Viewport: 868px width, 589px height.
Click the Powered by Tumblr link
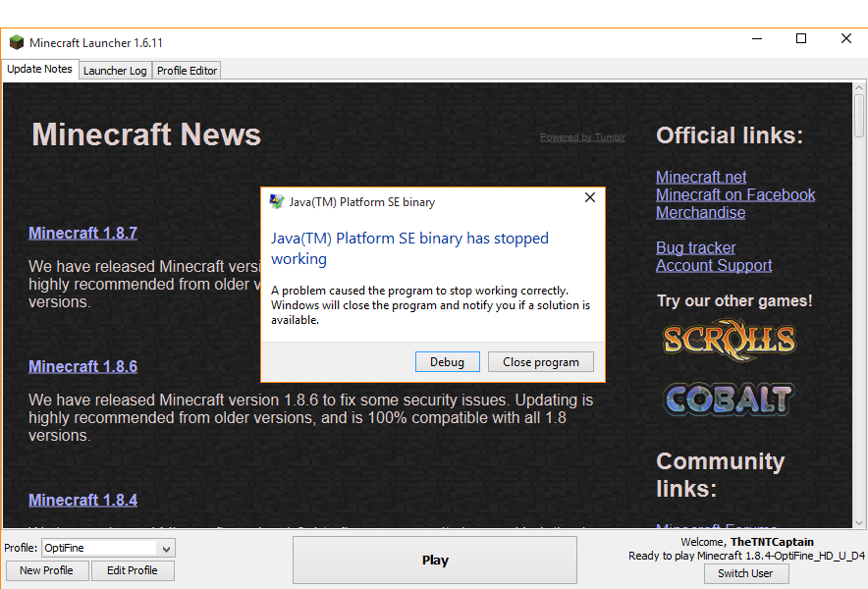pyautogui.click(x=583, y=137)
